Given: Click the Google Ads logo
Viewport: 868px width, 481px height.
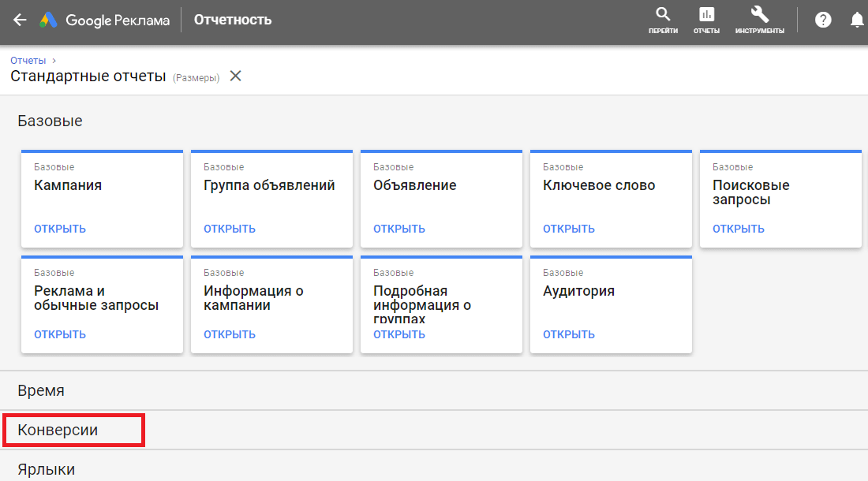Looking at the screenshot, I should [x=49, y=21].
